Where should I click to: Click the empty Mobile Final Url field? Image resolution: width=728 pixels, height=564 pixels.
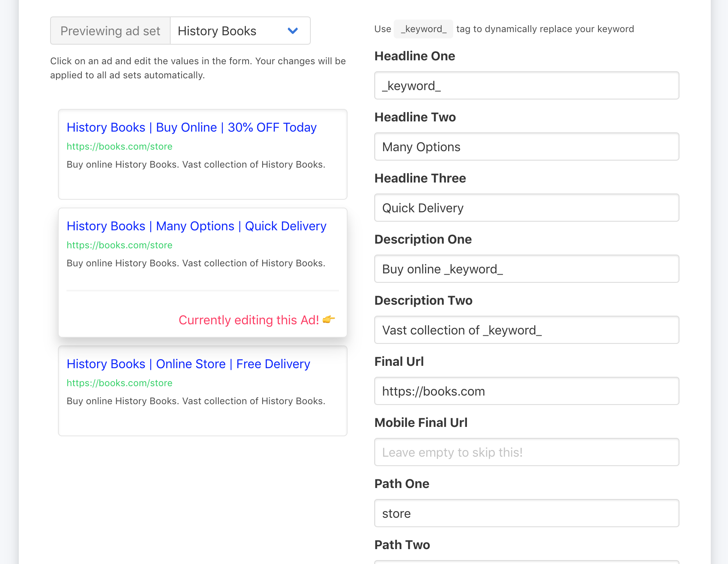[x=526, y=452]
